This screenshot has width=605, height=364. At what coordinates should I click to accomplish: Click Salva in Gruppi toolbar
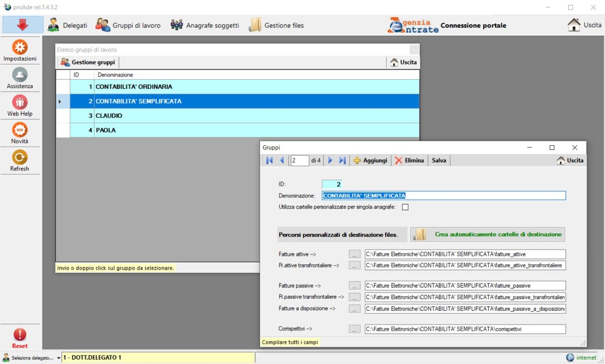[439, 161]
